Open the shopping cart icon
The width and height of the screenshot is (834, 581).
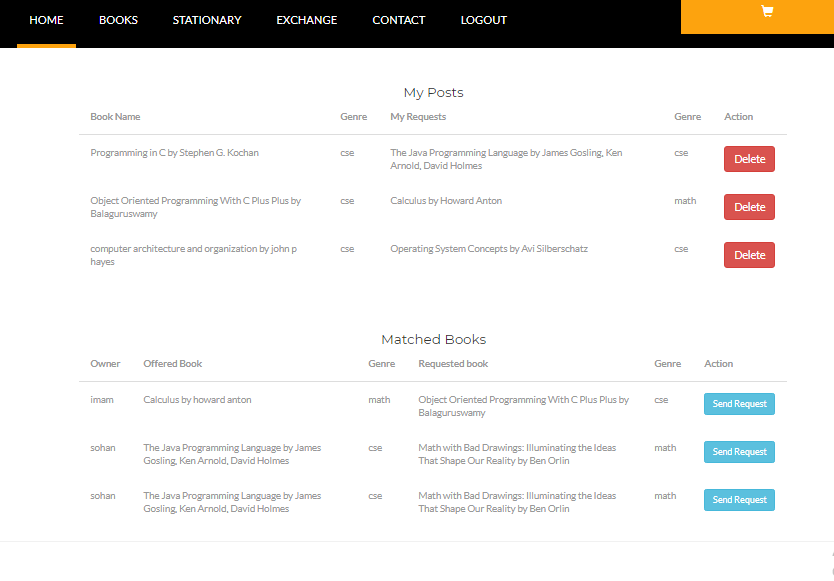[767, 11]
